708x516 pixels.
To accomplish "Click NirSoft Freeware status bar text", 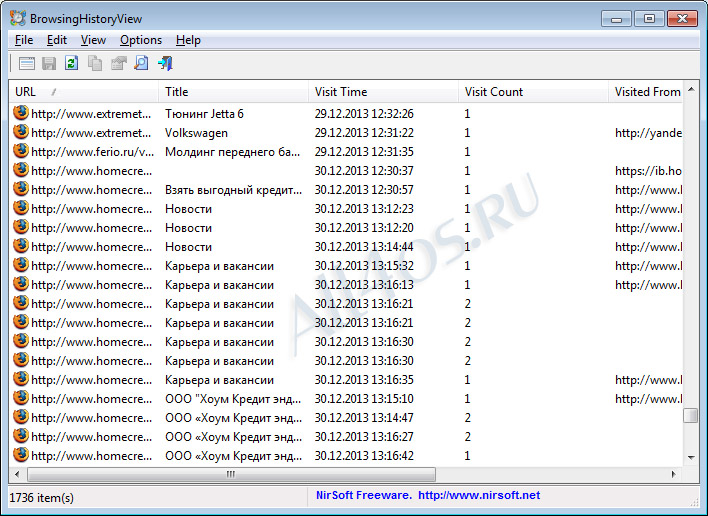I will [363, 495].
